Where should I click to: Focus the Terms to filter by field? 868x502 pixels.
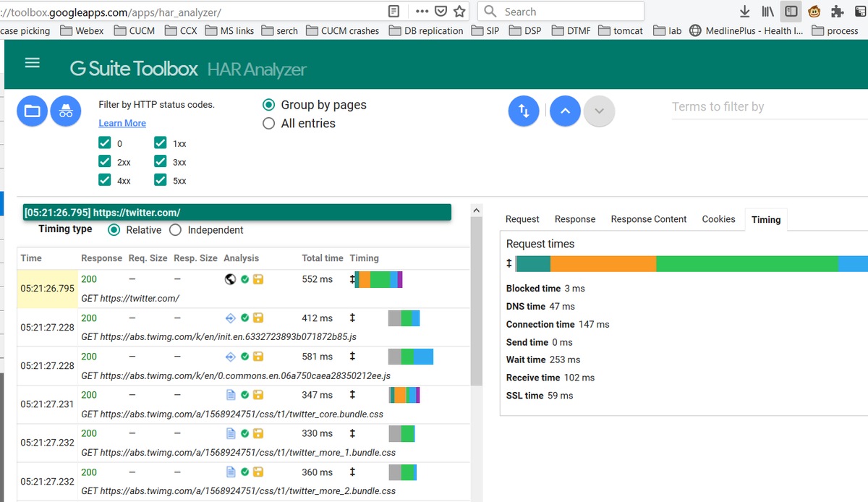pos(770,107)
